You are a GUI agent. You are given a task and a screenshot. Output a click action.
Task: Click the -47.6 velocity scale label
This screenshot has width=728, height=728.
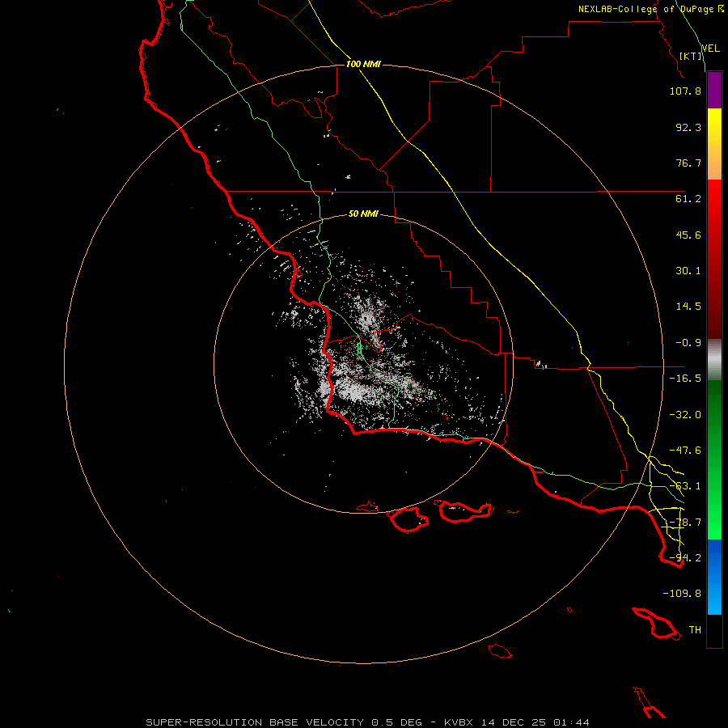point(685,451)
